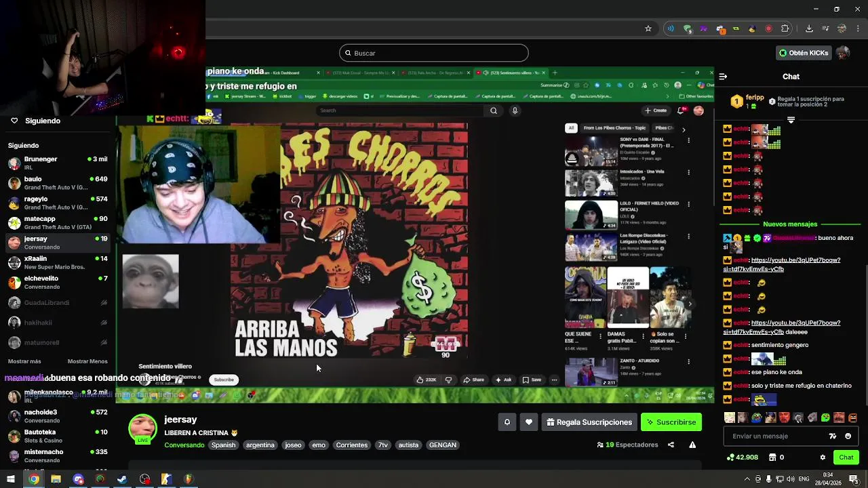Open the channel points 42.908 icon
The width and height of the screenshot is (868, 488).
point(730,457)
